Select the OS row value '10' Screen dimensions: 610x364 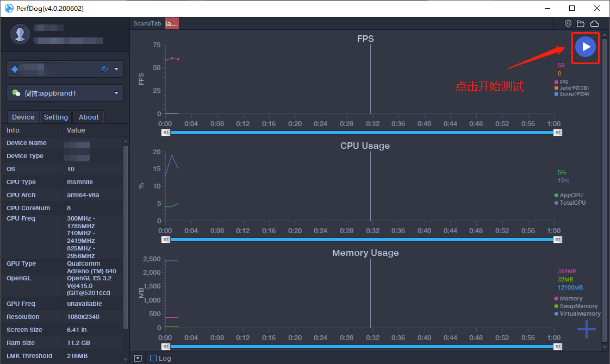(71, 169)
